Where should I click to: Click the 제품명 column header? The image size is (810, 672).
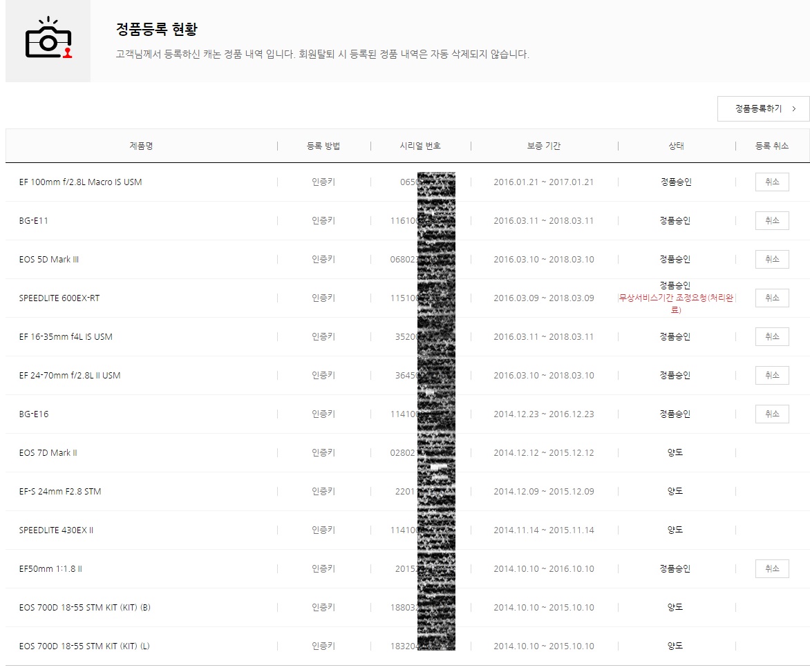click(141, 146)
